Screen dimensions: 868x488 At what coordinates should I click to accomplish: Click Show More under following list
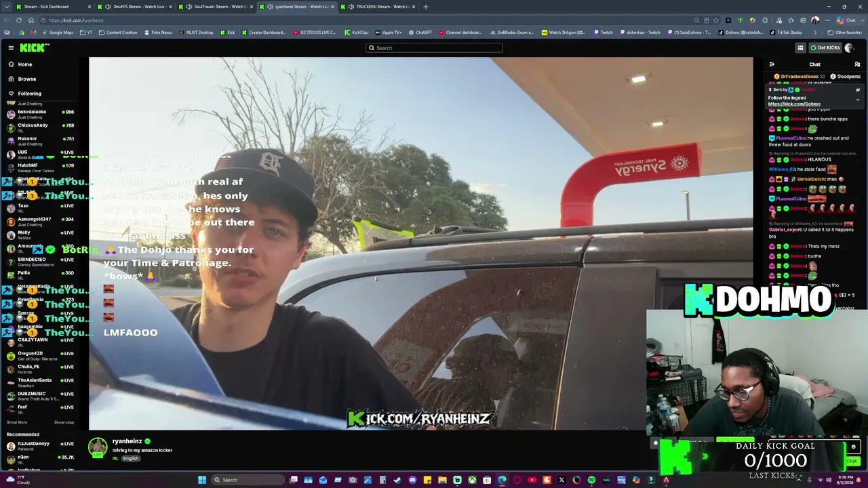(17, 422)
